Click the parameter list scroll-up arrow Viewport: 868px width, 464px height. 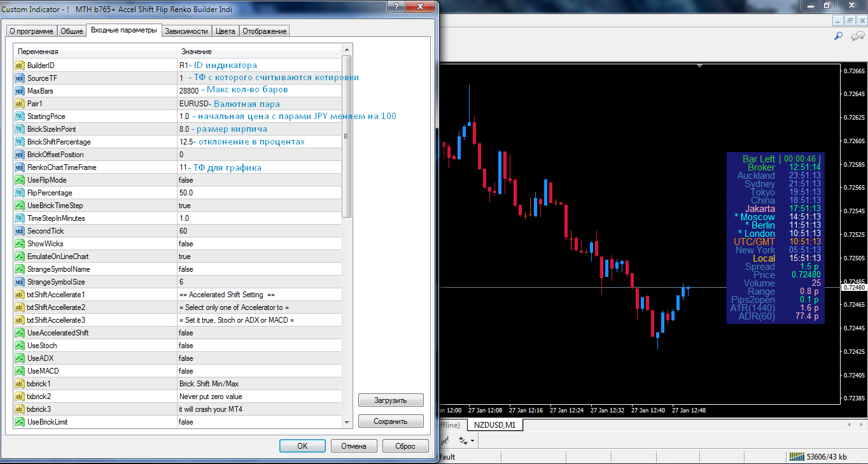click(x=347, y=50)
